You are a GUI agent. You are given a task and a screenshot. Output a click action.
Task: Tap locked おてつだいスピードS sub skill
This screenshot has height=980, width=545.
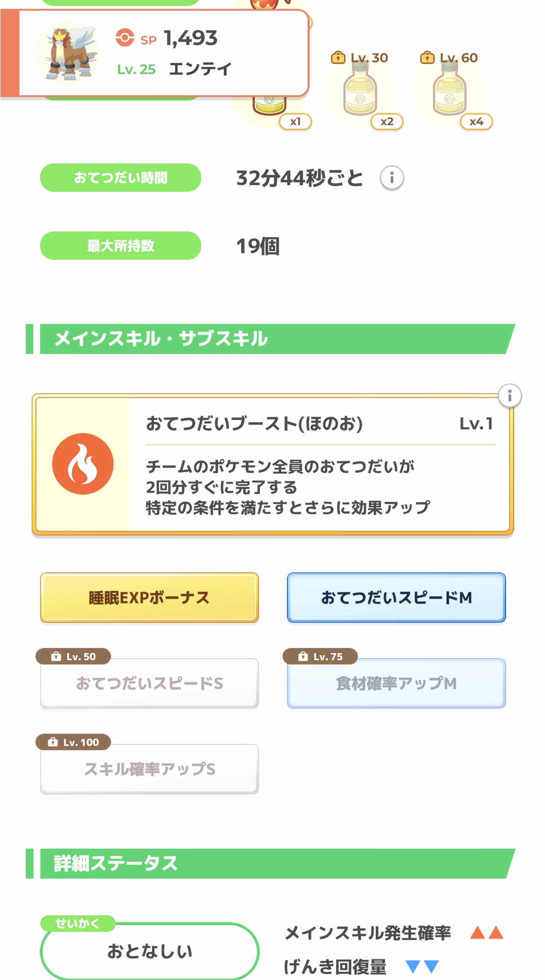click(149, 683)
